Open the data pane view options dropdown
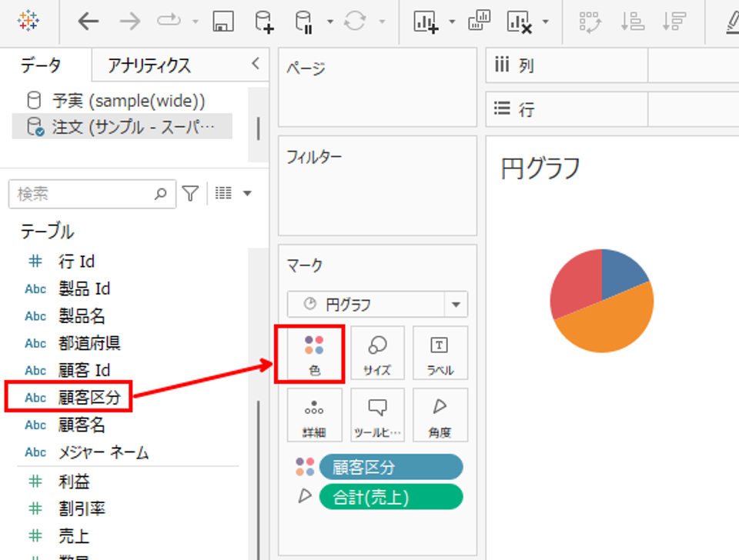The height and width of the screenshot is (560, 739). (247, 193)
